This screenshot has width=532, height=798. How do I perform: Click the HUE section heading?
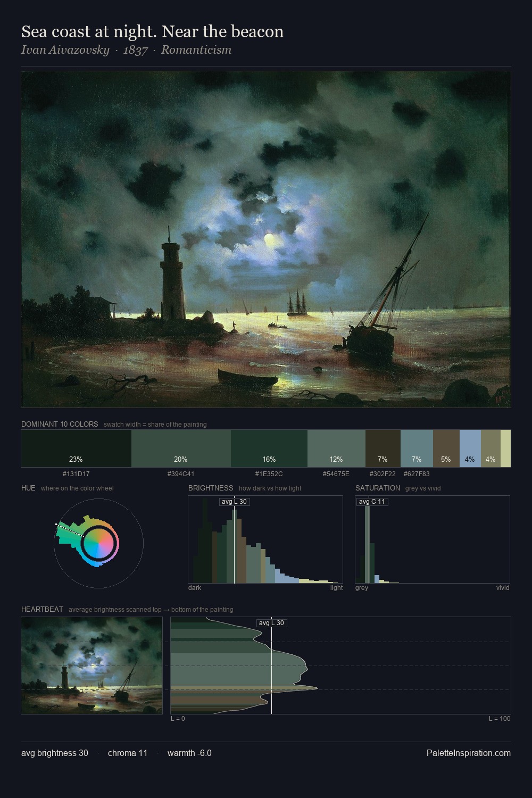coord(28,488)
